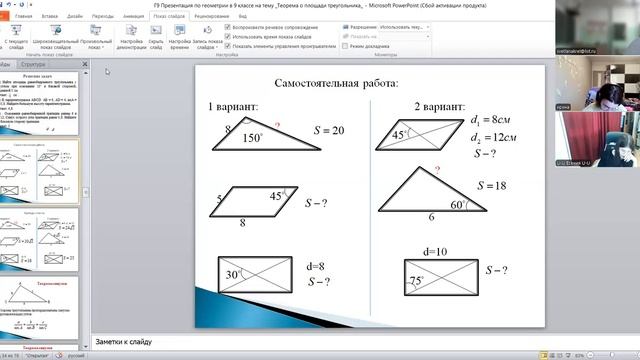Click 'd₁ = 8см' text on slide
The width and height of the screenshot is (640, 360).
tap(491, 120)
